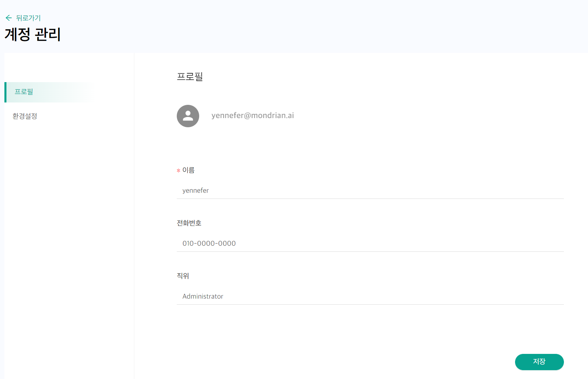The width and height of the screenshot is (588, 379).
Task: Focus the 이름 field containing yennefer
Action: [370, 191]
